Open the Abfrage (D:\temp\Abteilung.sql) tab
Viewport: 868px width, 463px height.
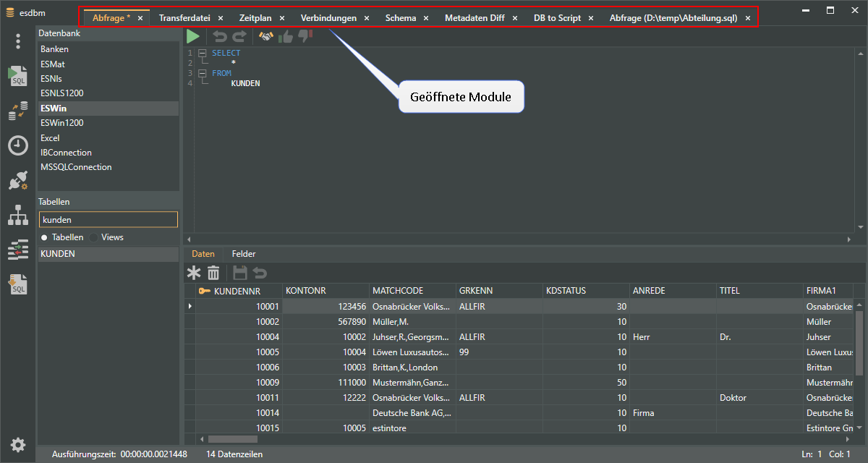pos(673,18)
